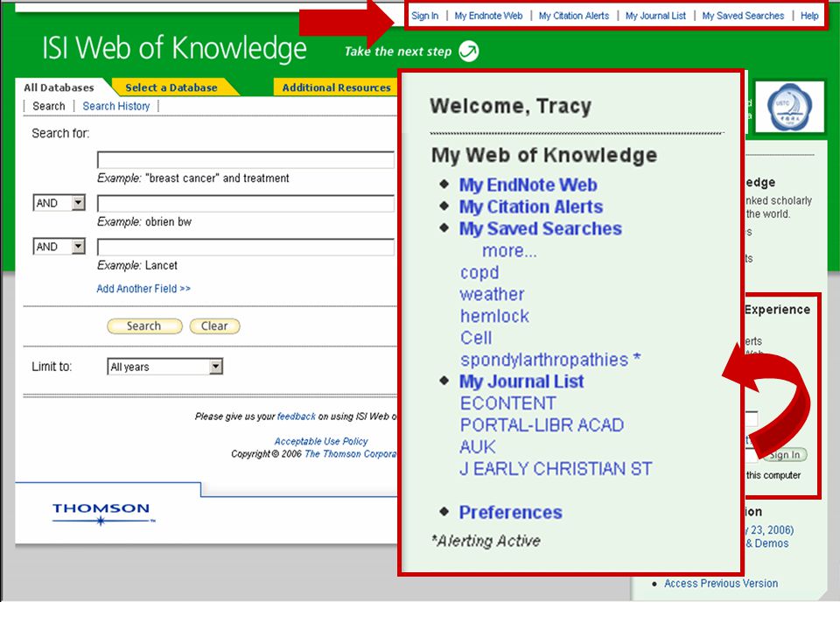This screenshot has height=630, width=840.
Task: Click the 'Take the next step' arrow icon
Action: [469, 51]
